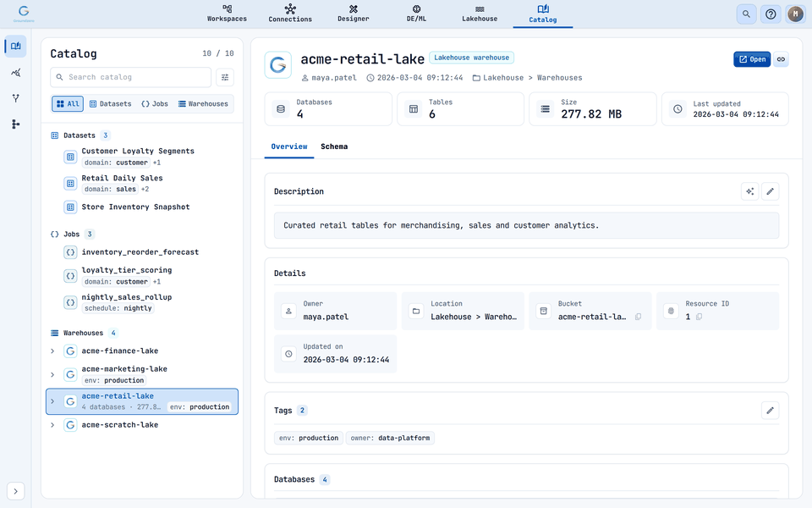
Task: Select the Overview tab
Action: [289, 146]
